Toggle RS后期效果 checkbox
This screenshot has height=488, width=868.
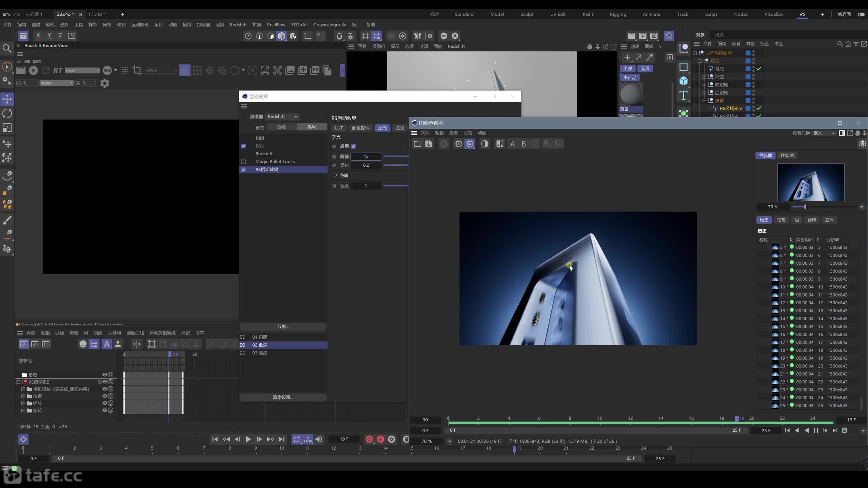(x=243, y=169)
